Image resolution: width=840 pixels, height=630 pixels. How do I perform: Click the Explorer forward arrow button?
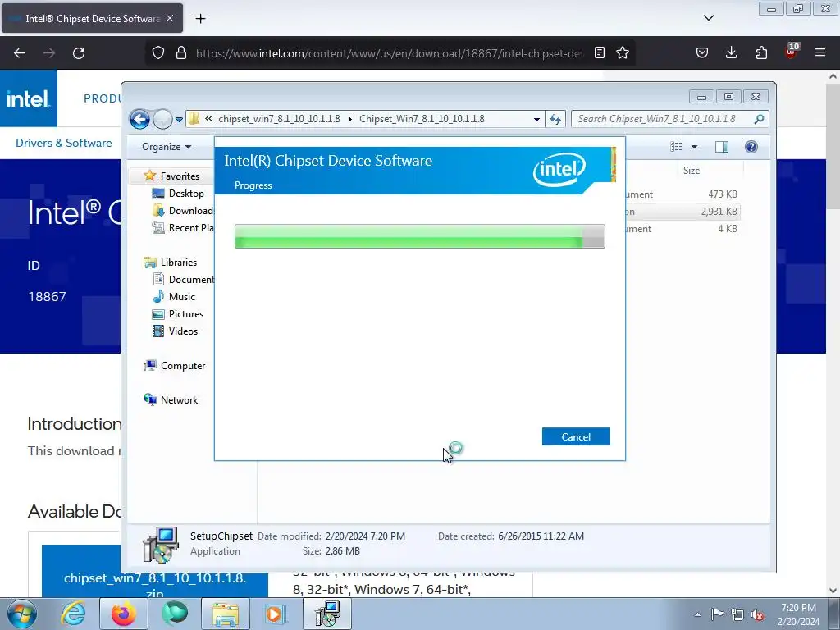[x=162, y=119]
